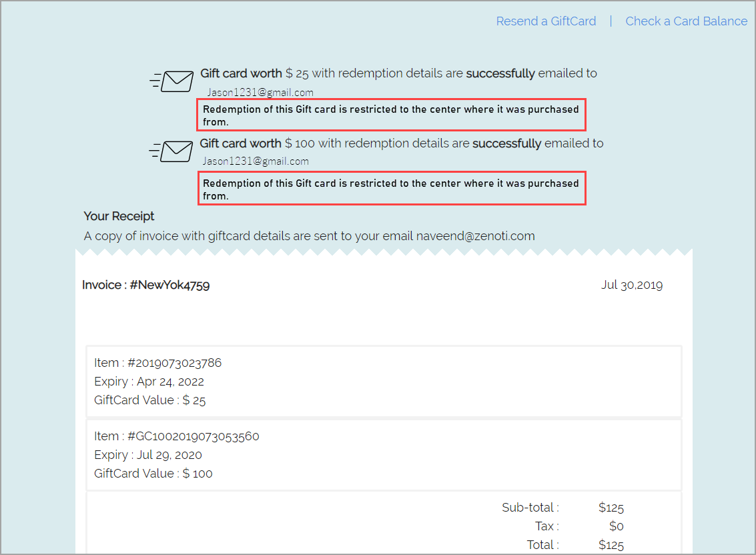Click the envelope icon for the $100 gift card
The width and height of the screenshot is (756, 555).
[171, 151]
